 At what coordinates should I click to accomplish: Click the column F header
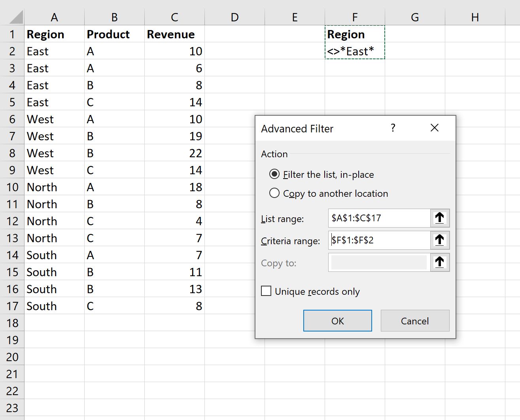355,17
